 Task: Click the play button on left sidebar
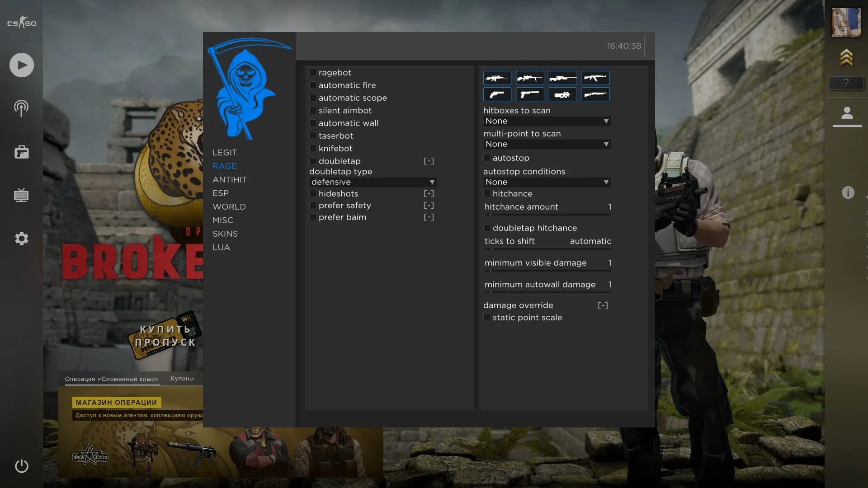[x=21, y=64]
